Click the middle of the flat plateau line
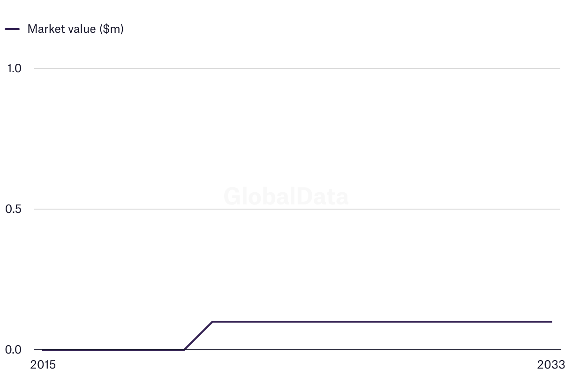The height and width of the screenshot is (392, 572). 382,322
